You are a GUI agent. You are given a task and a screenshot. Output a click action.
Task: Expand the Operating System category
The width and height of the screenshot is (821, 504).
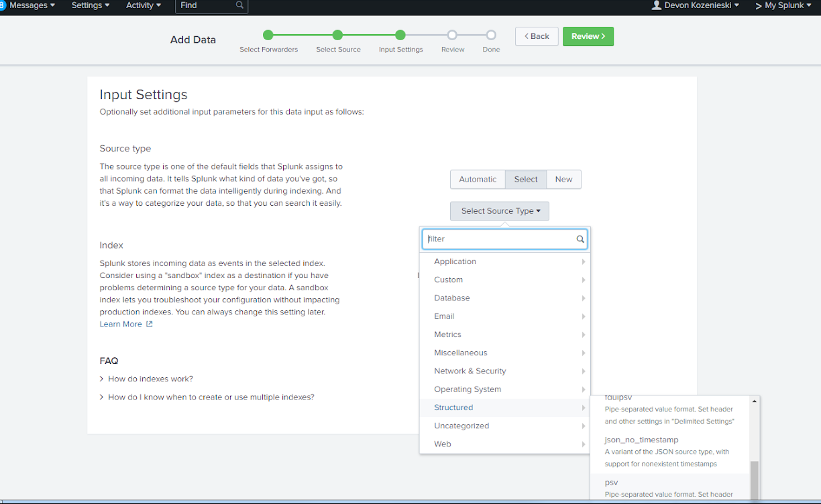click(x=504, y=389)
